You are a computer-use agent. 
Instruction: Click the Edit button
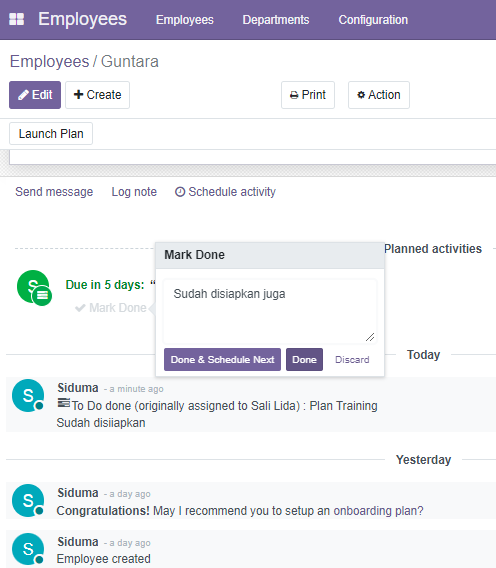point(35,95)
